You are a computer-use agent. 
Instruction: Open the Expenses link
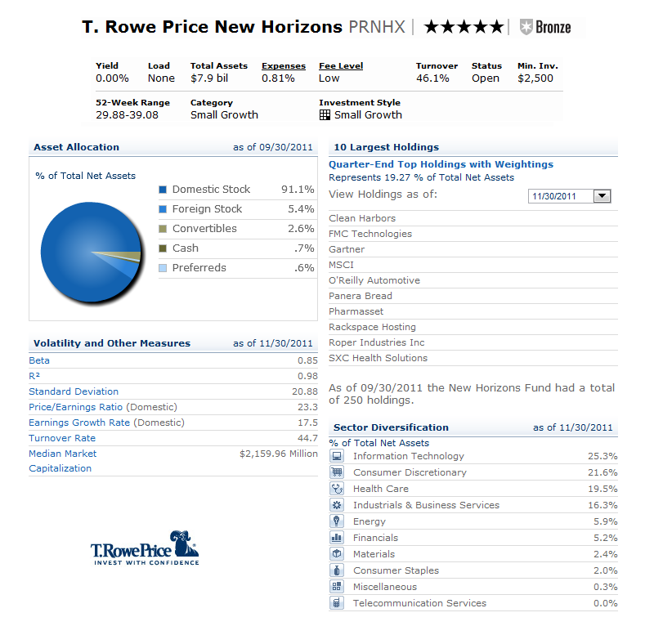point(284,66)
